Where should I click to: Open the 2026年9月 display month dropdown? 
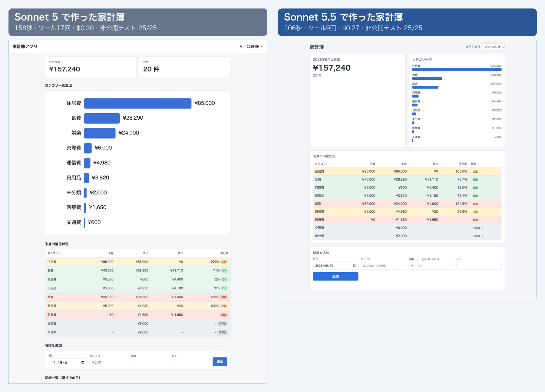pos(493,47)
